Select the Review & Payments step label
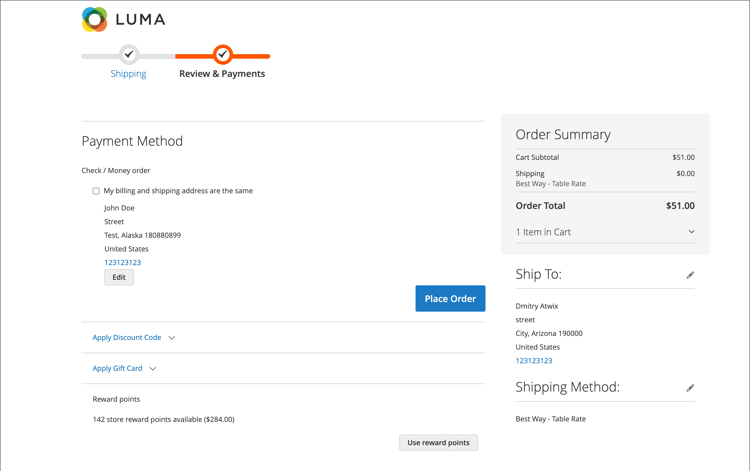Viewport: 750px width, 471px height. coord(222,74)
